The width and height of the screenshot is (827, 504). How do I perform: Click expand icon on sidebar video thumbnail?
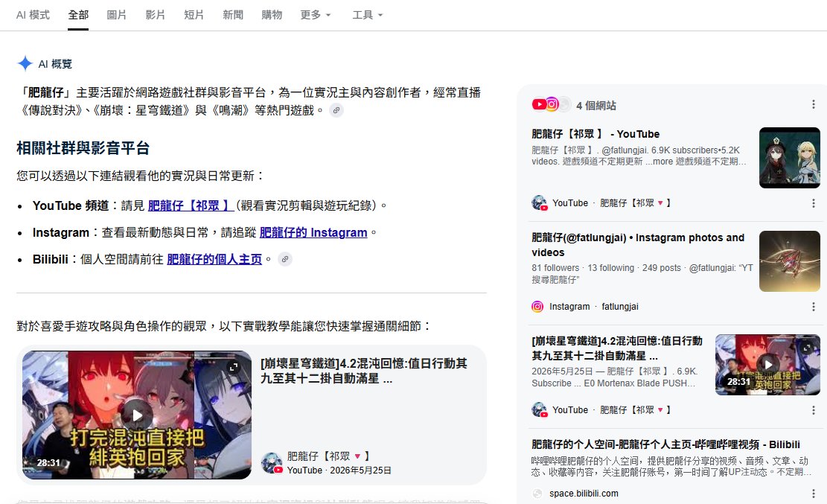tap(807, 348)
